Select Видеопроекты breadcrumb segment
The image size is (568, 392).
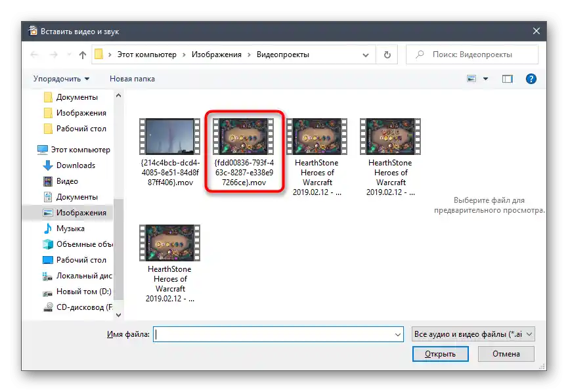pos(282,54)
